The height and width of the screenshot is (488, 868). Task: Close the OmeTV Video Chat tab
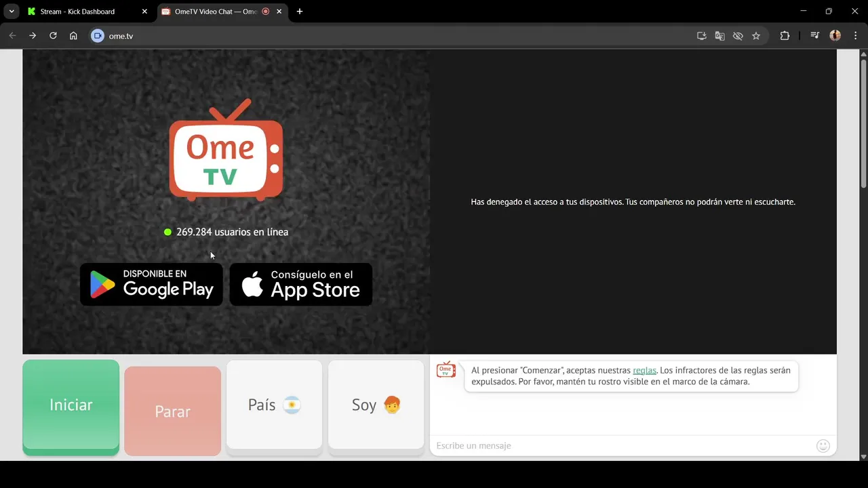point(279,12)
